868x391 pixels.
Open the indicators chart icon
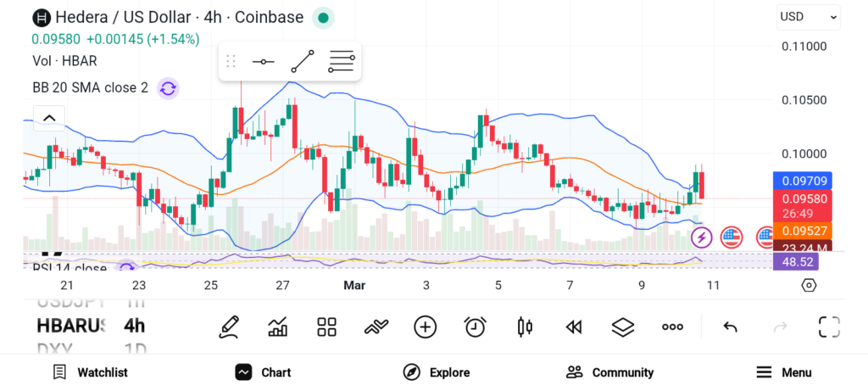278,327
